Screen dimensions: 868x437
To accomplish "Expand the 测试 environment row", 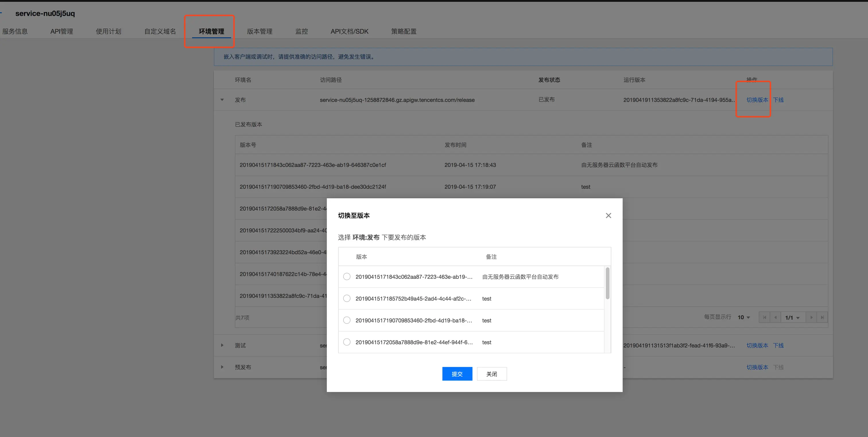I will (x=222, y=346).
